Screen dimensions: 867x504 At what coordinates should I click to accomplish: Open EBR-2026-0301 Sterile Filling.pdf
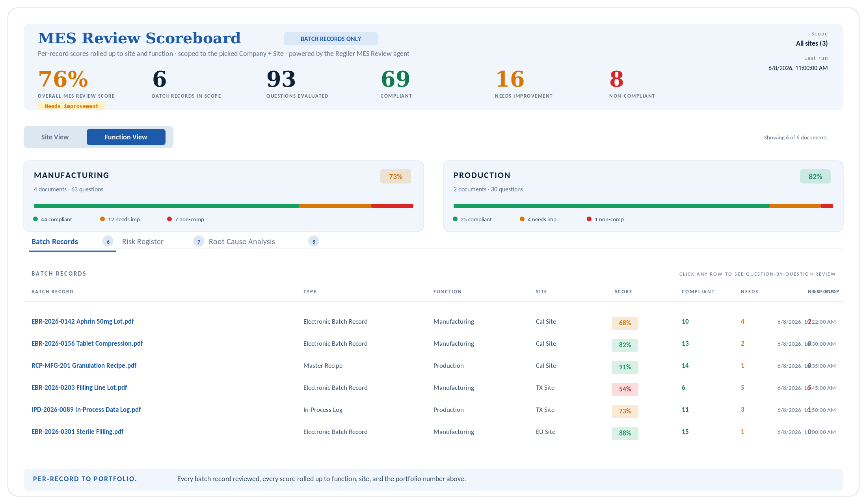point(77,432)
